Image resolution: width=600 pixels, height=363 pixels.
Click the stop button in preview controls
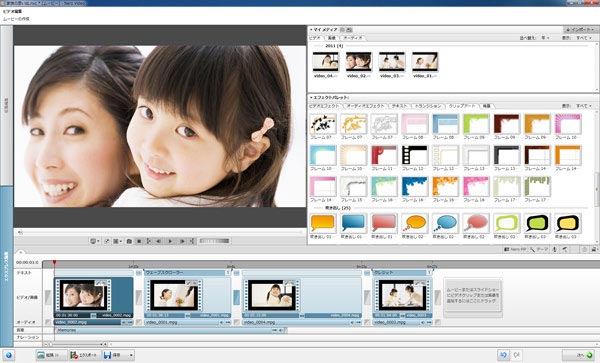[x=139, y=241]
